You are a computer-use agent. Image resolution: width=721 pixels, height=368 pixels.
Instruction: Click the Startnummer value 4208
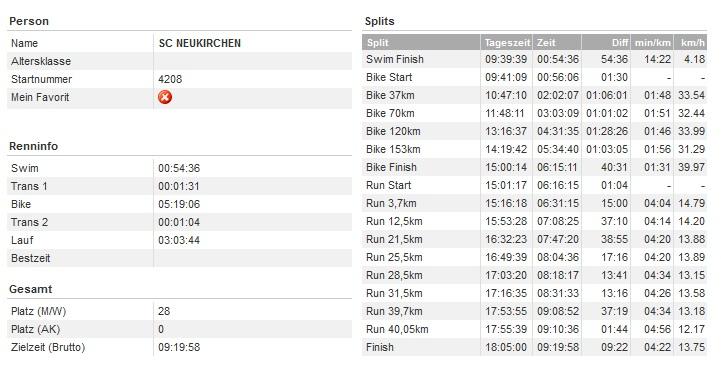(x=170, y=79)
